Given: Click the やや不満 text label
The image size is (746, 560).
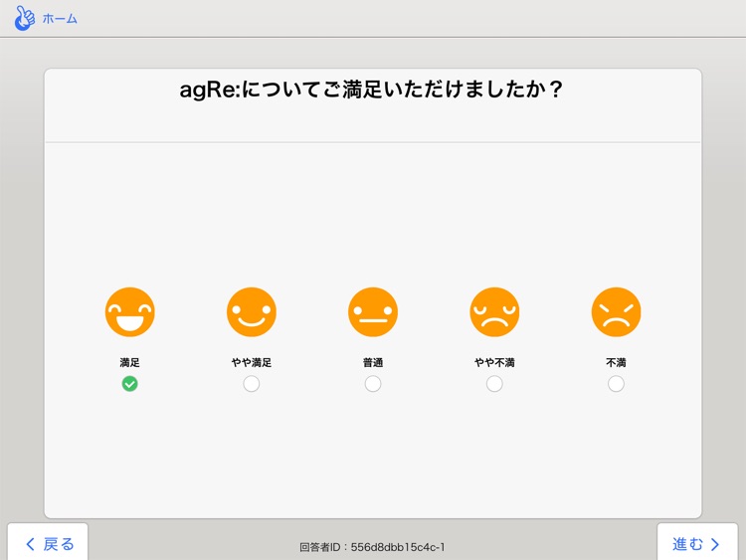Looking at the screenshot, I should click(494, 363).
